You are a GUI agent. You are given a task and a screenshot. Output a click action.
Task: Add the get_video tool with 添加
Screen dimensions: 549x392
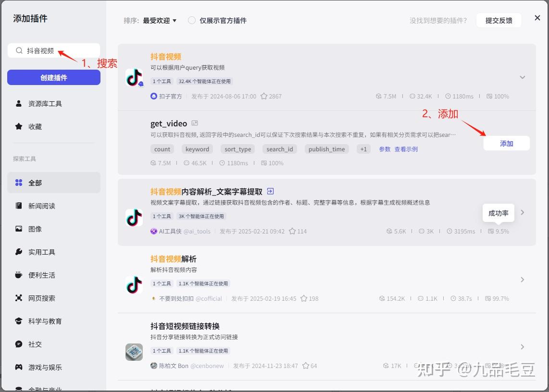(507, 144)
